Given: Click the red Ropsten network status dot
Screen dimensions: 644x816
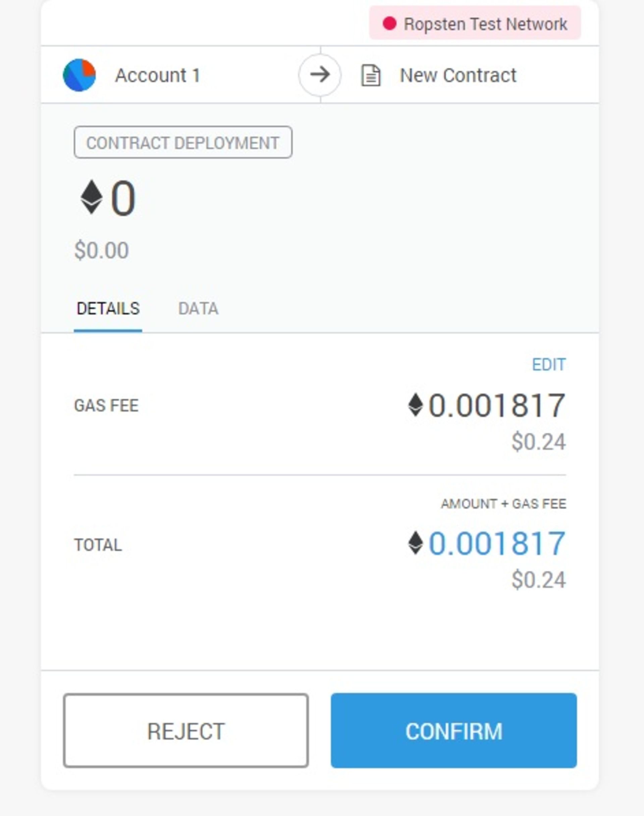Looking at the screenshot, I should 389,24.
